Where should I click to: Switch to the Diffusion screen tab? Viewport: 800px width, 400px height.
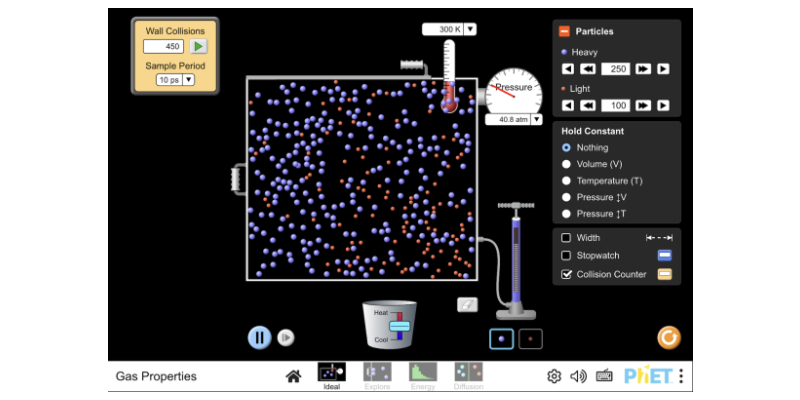468,374
